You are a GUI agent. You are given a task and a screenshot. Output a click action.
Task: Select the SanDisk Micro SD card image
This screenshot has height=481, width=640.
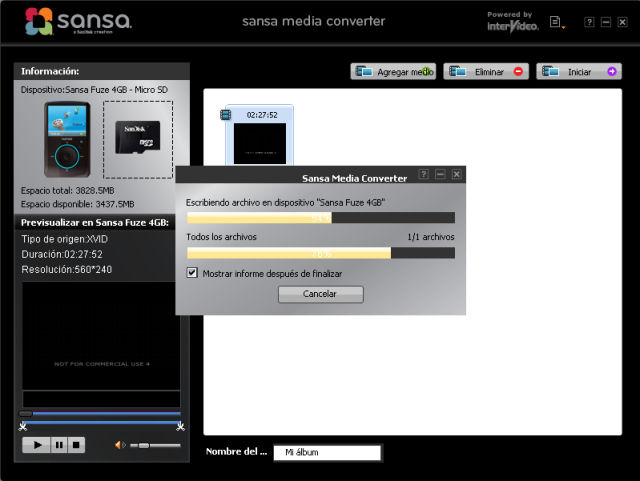tap(138, 139)
